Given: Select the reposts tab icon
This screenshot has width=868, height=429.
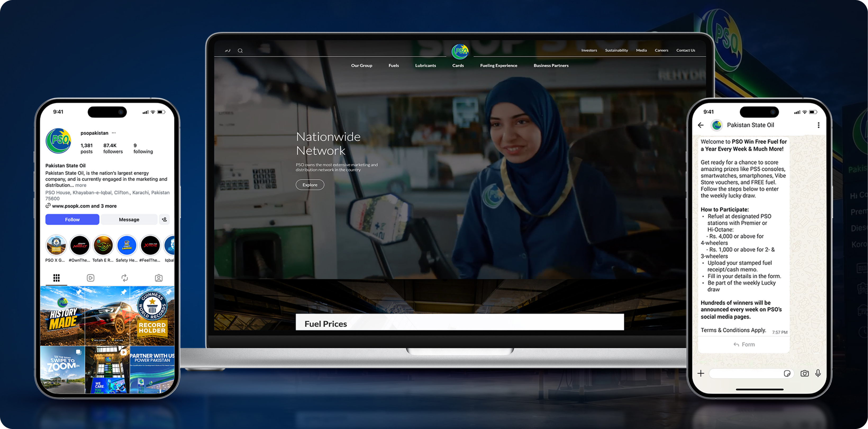Looking at the screenshot, I should point(125,278).
